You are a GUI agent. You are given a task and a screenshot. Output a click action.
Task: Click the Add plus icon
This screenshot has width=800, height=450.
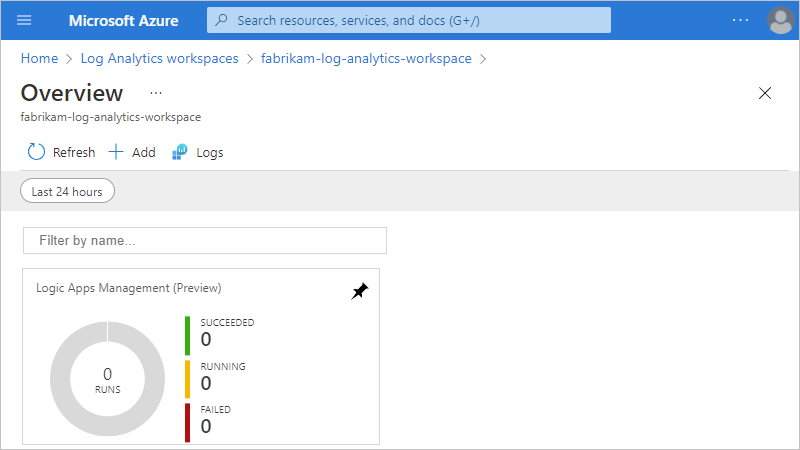(116, 152)
